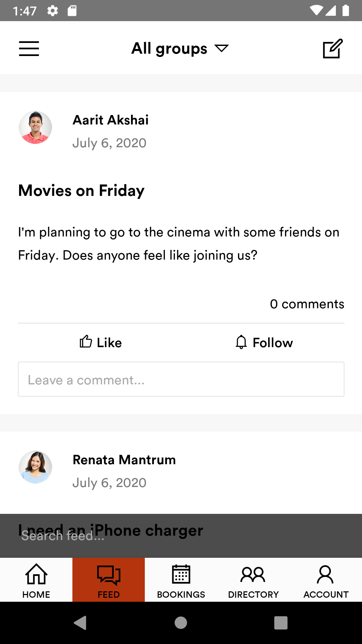The image size is (362, 644).
Task: Focus the Leave a comment field
Action: (181, 379)
